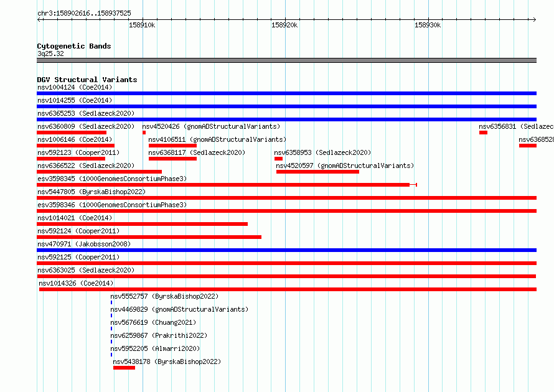Click the nsv5447805 (ByrskaBishop2022) red bar
The image size is (554, 392).
point(286,198)
